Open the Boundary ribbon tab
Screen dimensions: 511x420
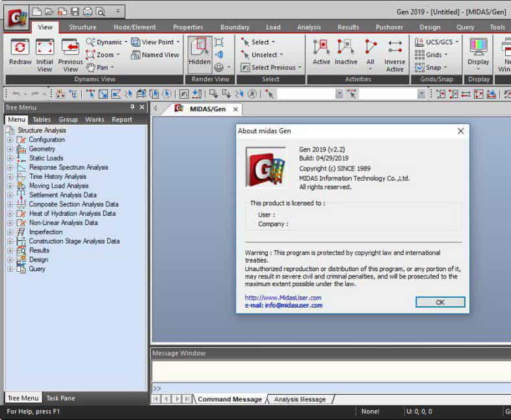click(x=235, y=27)
